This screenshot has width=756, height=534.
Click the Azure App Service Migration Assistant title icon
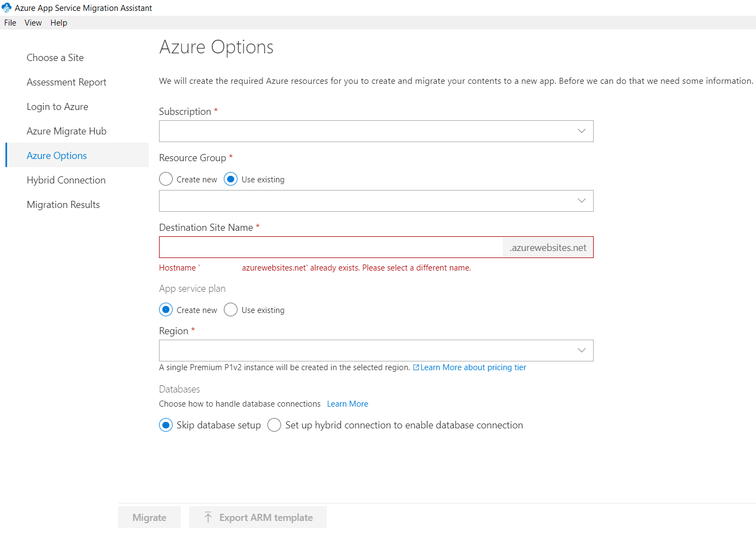(7, 8)
